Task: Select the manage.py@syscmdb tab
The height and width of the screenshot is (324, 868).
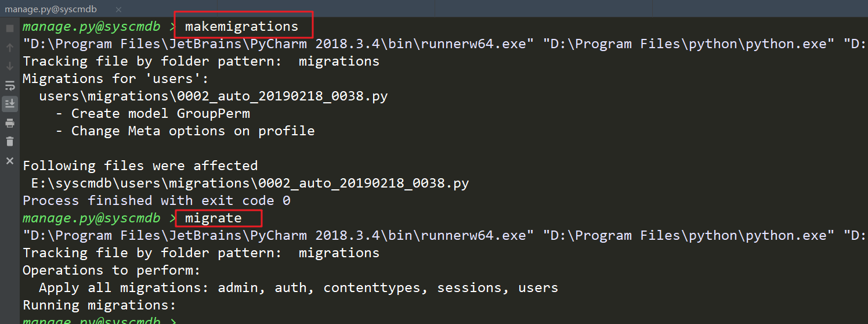Action: pyautogui.click(x=51, y=9)
